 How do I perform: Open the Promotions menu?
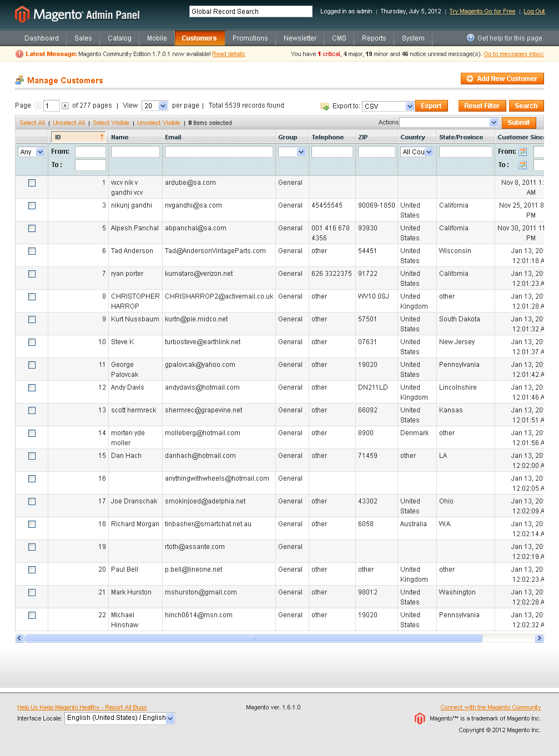coord(250,38)
